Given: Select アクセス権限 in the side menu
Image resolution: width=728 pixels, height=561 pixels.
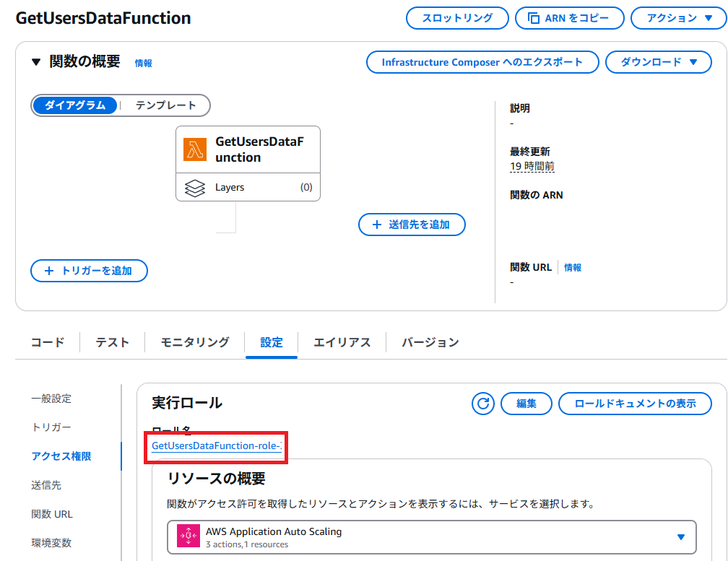Looking at the screenshot, I should [x=61, y=456].
